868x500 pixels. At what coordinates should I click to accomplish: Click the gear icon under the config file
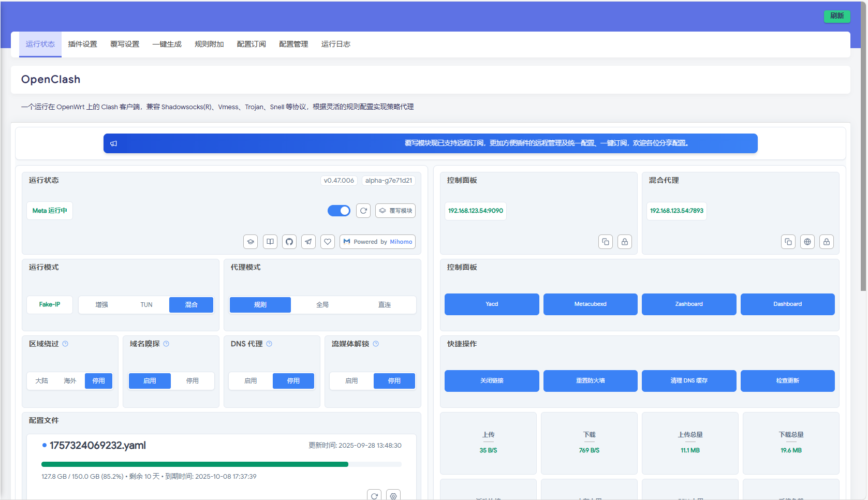393,495
